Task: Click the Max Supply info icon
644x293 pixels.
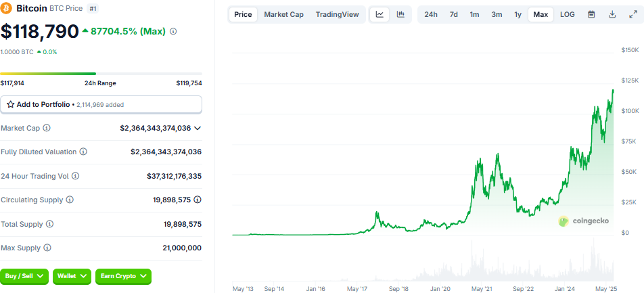Action: point(47,248)
